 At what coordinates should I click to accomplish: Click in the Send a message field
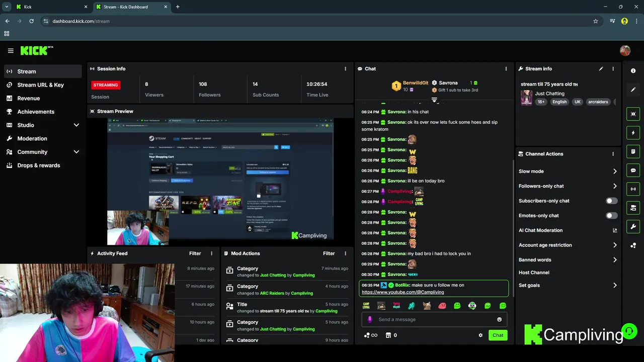pos(435,319)
